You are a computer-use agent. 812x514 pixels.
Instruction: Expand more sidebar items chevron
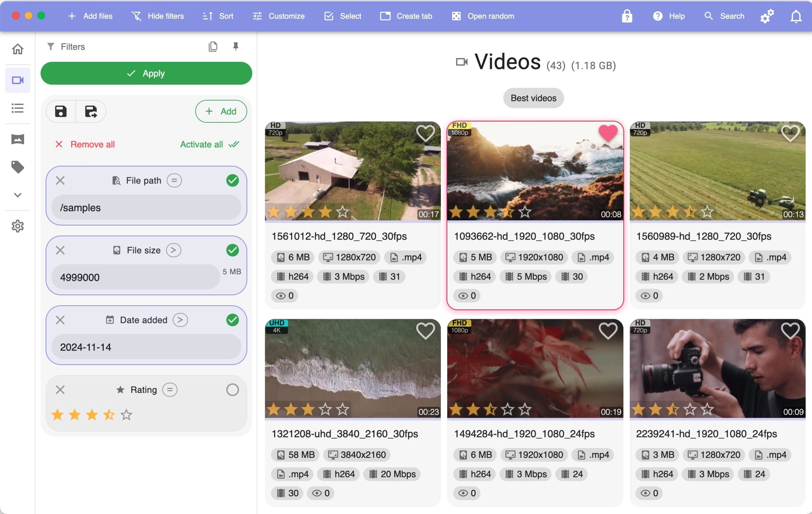coord(17,195)
